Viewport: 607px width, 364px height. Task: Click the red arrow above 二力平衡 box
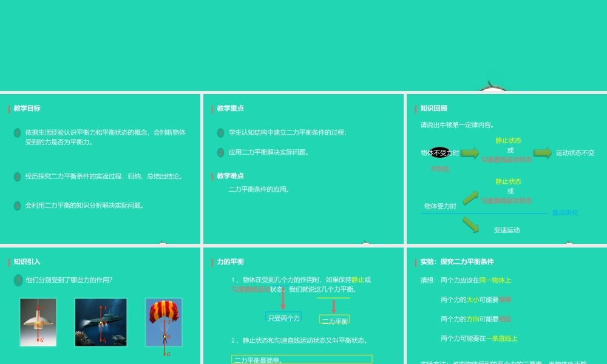[x=333, y=306]
